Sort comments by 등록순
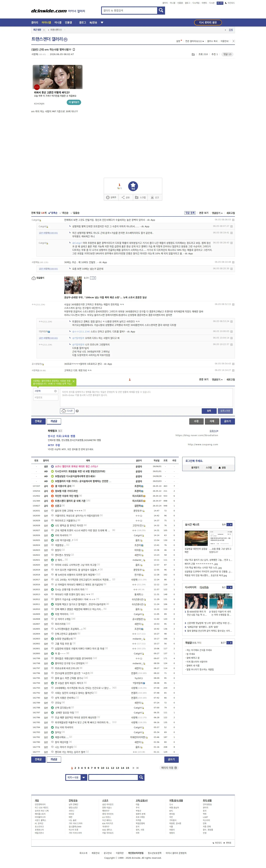Screen dimensions: 266x868 [x=53, y=213]
